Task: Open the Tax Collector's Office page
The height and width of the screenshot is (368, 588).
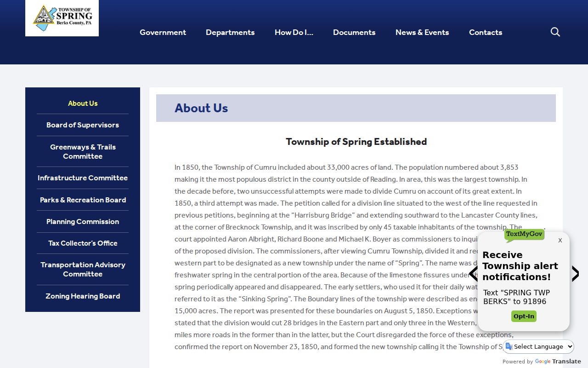Action: coord(83,243)
